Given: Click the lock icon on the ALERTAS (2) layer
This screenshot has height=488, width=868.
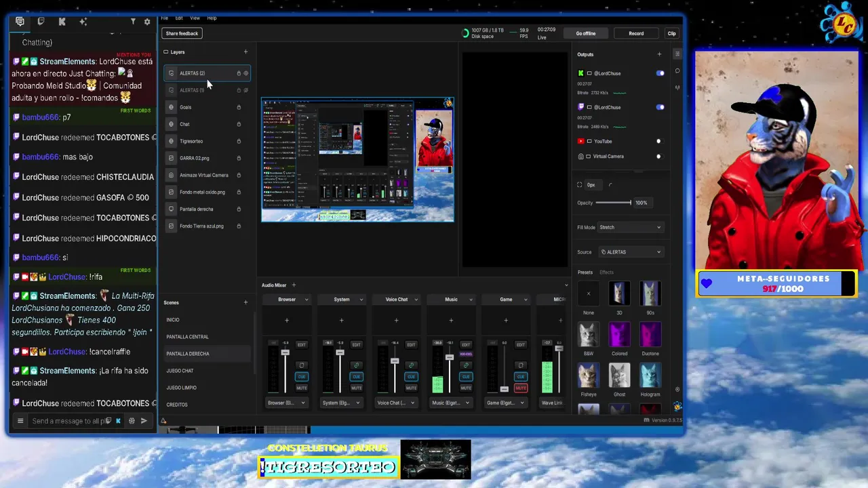Looking at the screenshot, I should click(239, 73).
